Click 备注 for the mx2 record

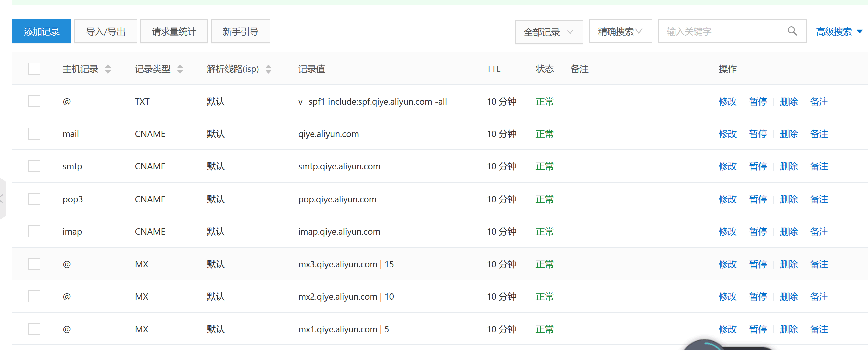819,296
